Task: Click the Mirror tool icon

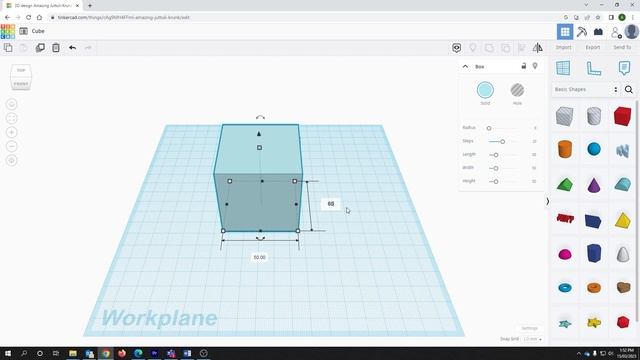Action: coord(538,48)
